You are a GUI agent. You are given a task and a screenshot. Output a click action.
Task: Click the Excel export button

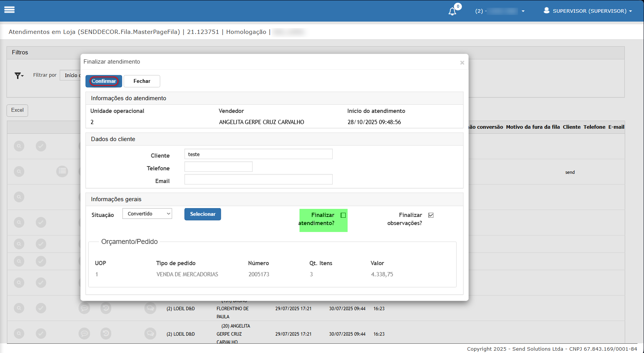(17, 110)
